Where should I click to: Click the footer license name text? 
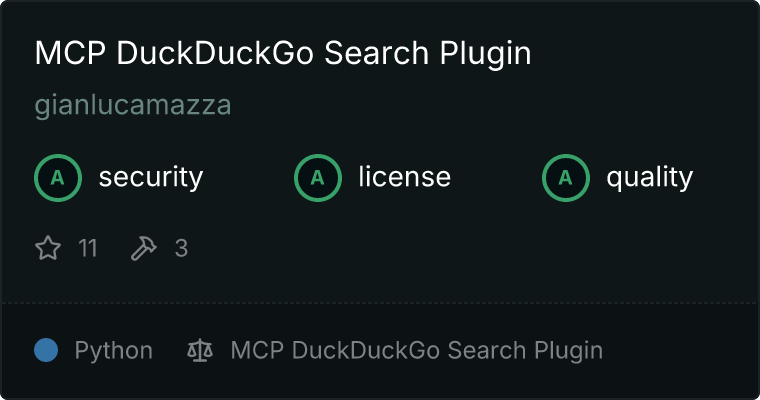pyautogui.click(x=417, y=351)
